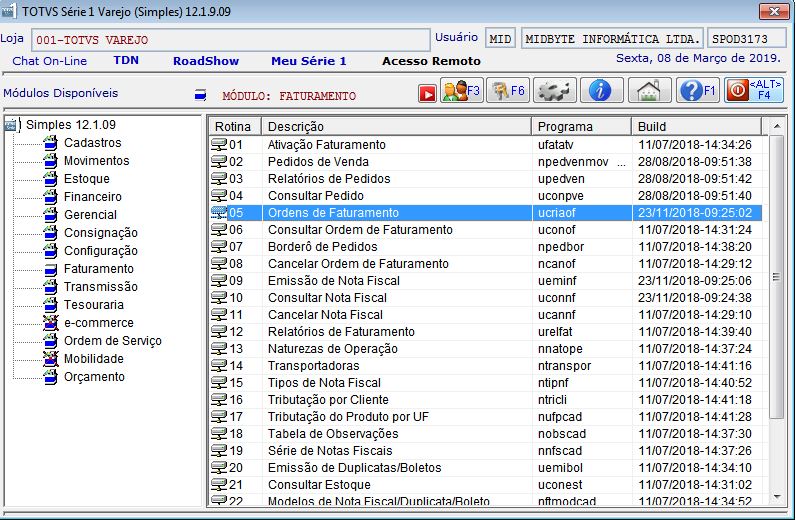Click the Usuário MID field
This screenshot has width=796, height=520.
(x=500, y=39)
